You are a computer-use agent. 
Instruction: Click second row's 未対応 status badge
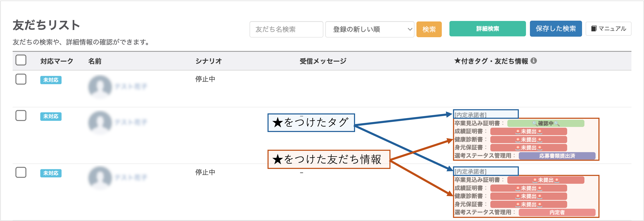(x=51, y=117)
